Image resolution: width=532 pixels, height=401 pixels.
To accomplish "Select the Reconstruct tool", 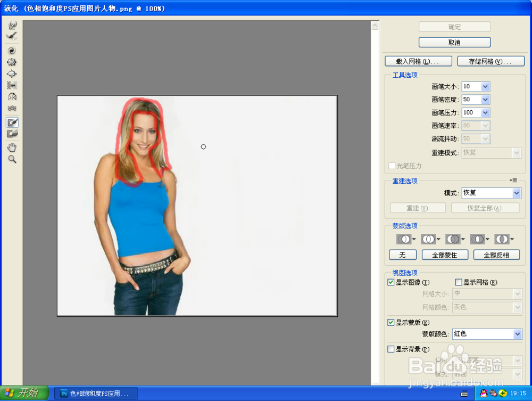I will (x=12, y=36).
